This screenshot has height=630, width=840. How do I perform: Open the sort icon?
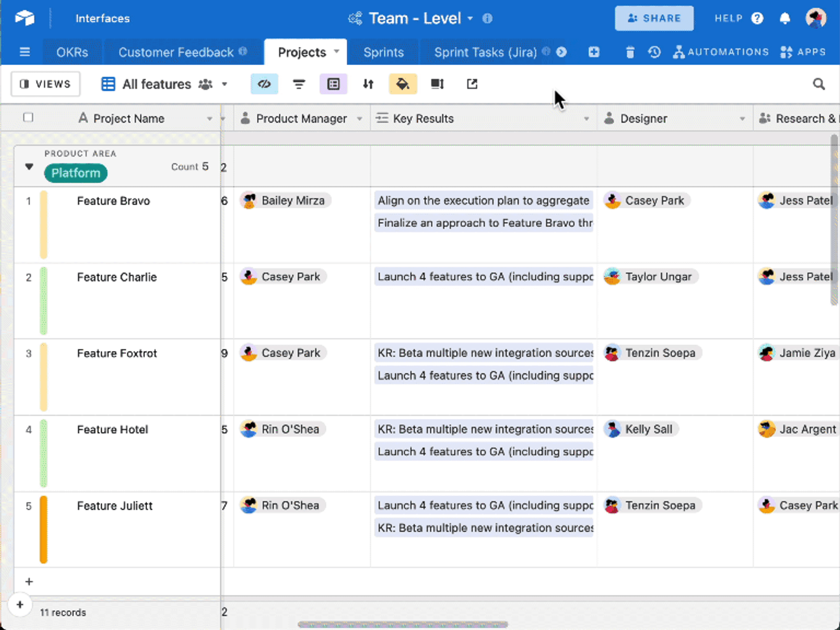(368, 84)
